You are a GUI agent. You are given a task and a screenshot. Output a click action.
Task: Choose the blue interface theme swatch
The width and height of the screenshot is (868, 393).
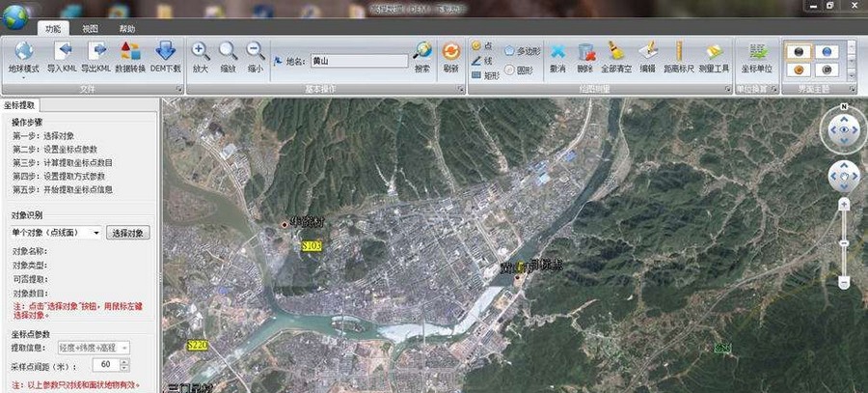[827, 51]
